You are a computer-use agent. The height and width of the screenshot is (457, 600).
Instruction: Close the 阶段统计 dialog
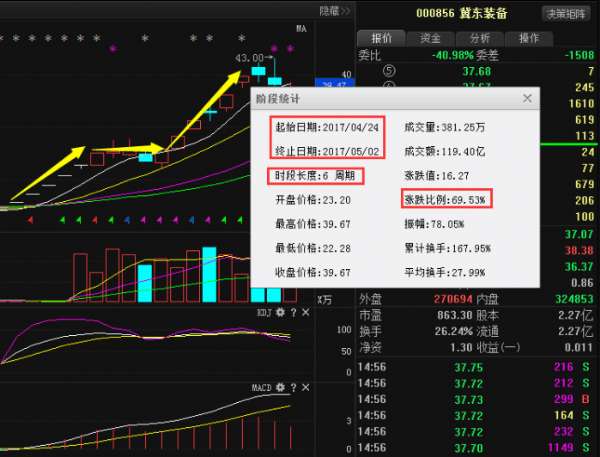click(x=527, y=99)
